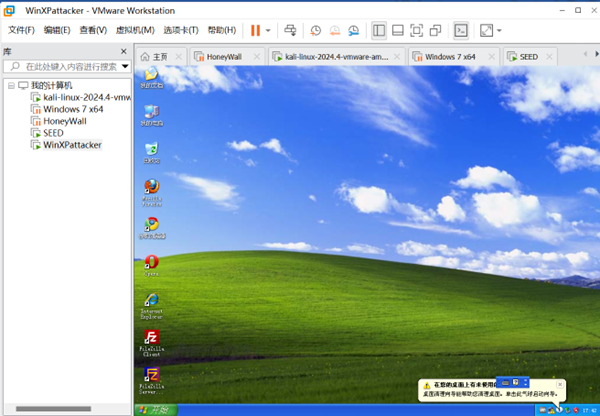Select kali-linux-2024.4 VM in the library

(87, 97)
